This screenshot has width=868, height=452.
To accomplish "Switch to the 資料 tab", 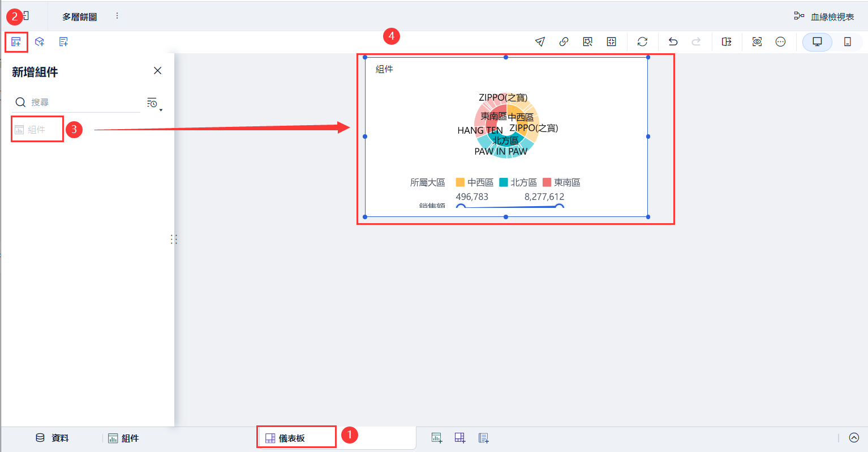I will [52, 438].
